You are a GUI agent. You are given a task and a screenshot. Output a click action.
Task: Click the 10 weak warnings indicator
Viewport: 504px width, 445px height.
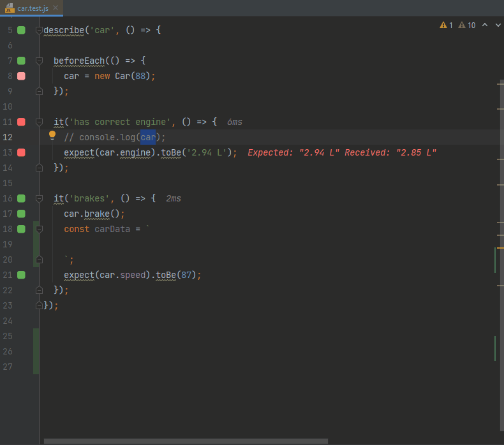point(467,26)
